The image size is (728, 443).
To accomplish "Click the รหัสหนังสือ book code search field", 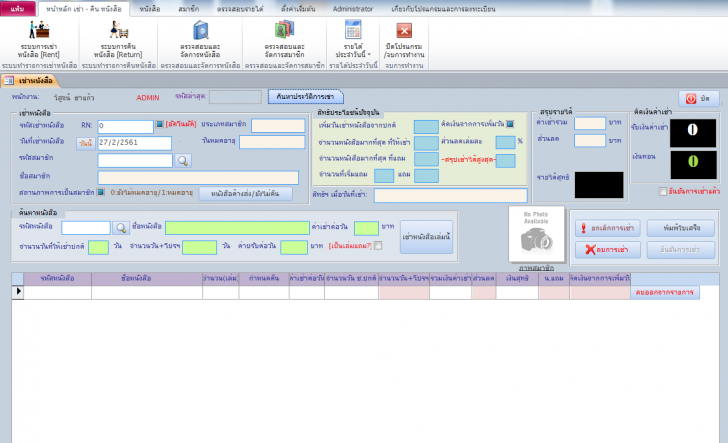I will coord(86,228).
